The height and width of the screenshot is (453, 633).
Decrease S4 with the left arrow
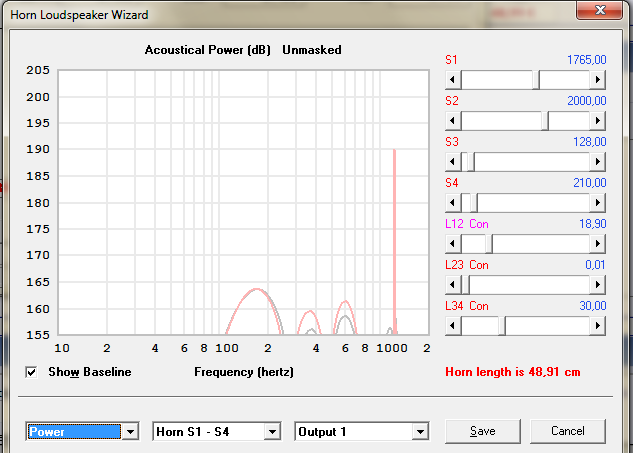pyautogui.click(x=453, y=203)
